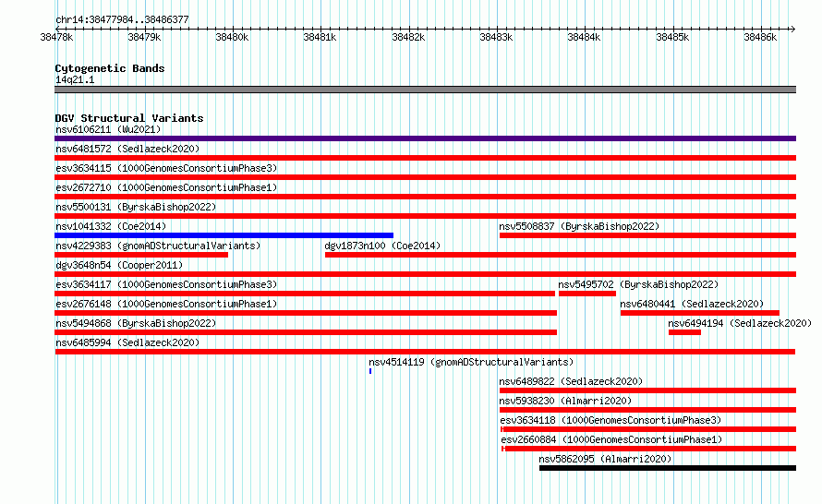Click the DGV Structural Variants track title
Screen dimensions: 822x504
click(x=129, y=118)
